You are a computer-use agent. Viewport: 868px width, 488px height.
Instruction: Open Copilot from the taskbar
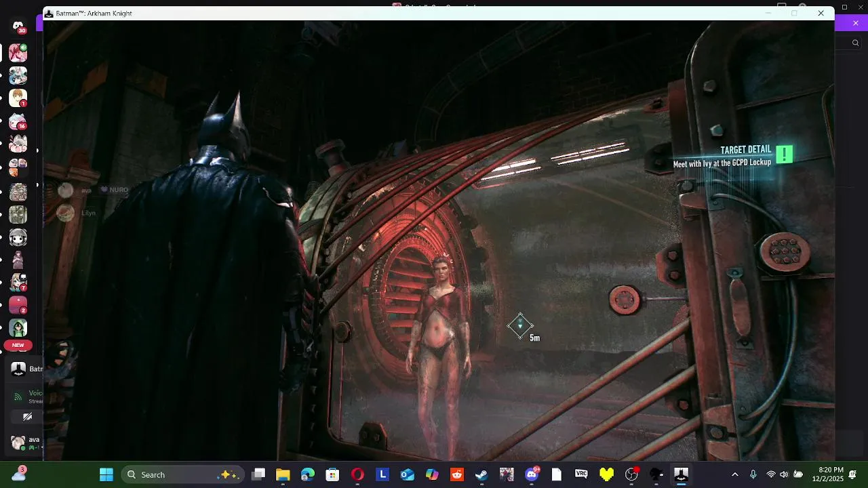[x=432, y=474]
